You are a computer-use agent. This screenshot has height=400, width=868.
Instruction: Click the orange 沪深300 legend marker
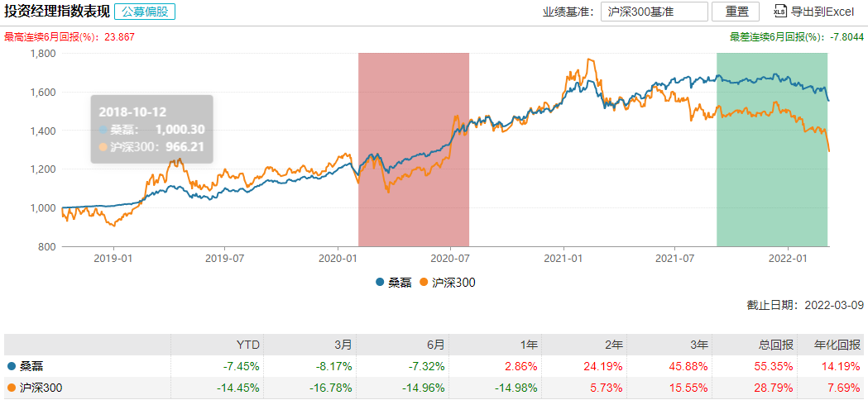point(424,283)
